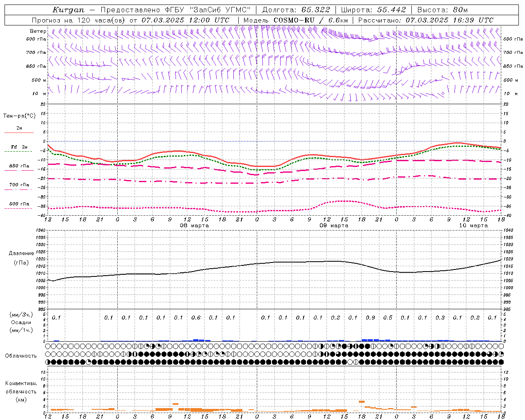525x420 pixels.
Task: Click the "Конвективн." convective cloud label
Action: pyautogui.click(x=21, y=383)
